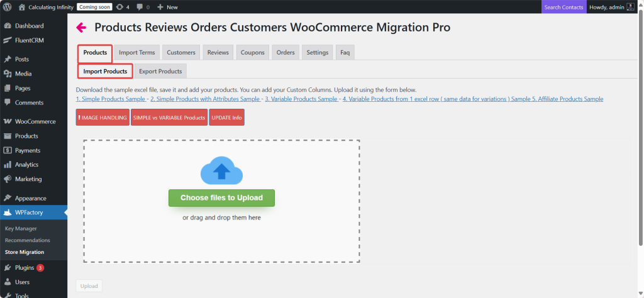Open the updates icon showing 4

123,7
